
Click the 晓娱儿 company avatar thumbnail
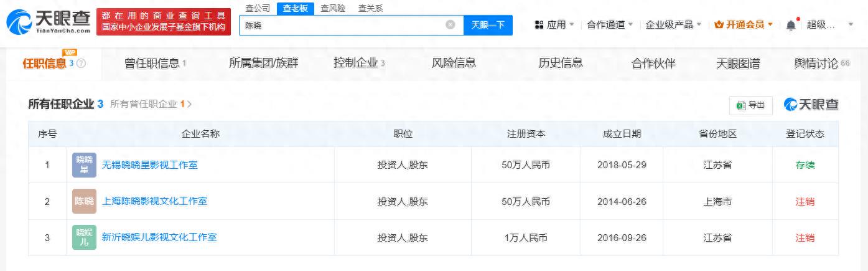(x=84, y=237)
